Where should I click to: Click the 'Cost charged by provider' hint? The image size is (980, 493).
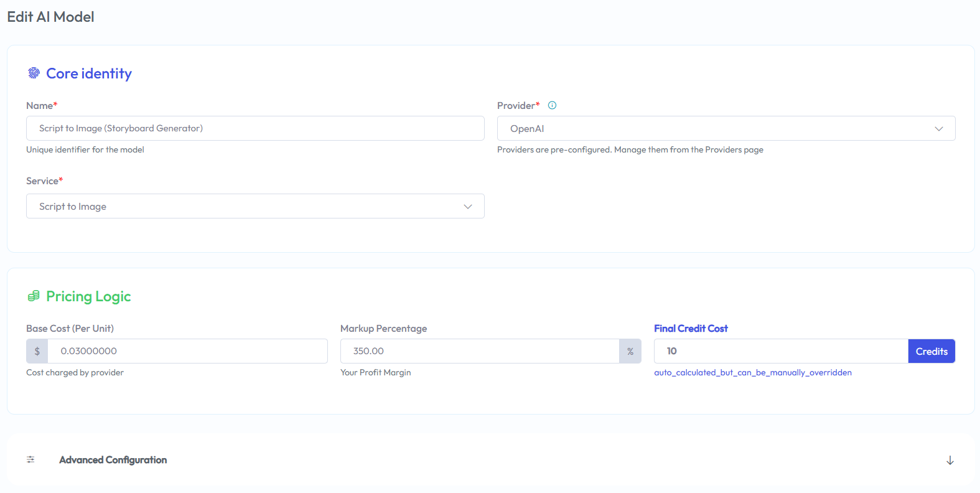point(75,372)
